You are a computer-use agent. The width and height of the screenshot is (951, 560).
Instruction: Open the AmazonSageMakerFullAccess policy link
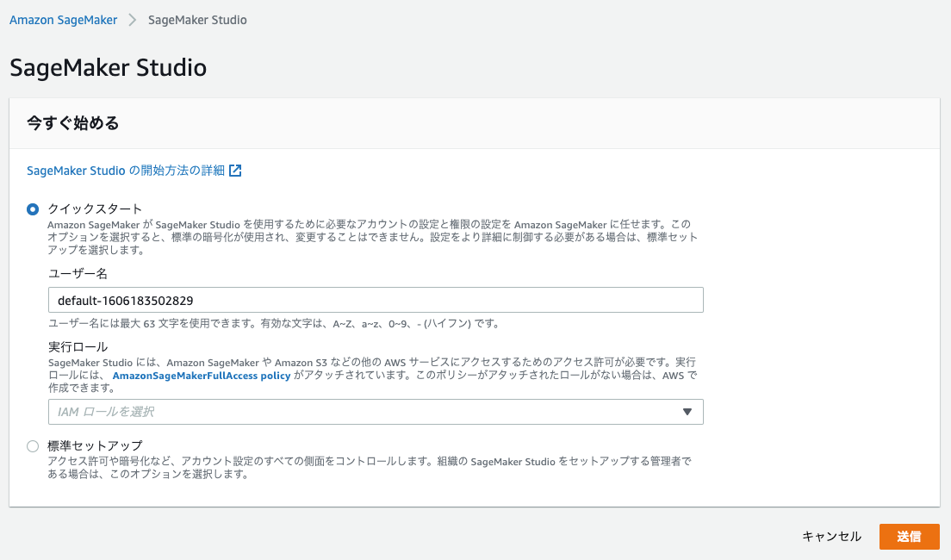pos(202,376)
